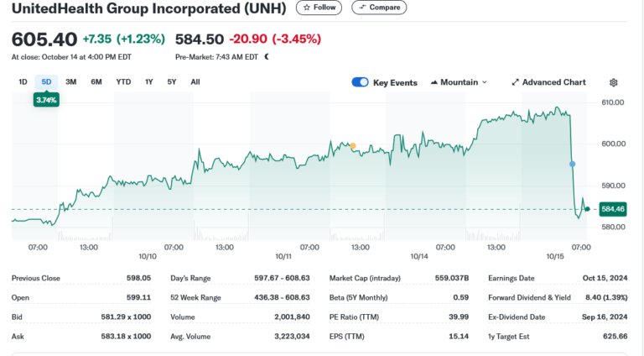Select the All time range tab
The height and width of the screenshot is (356, 644).
click(x=195, y=81)
